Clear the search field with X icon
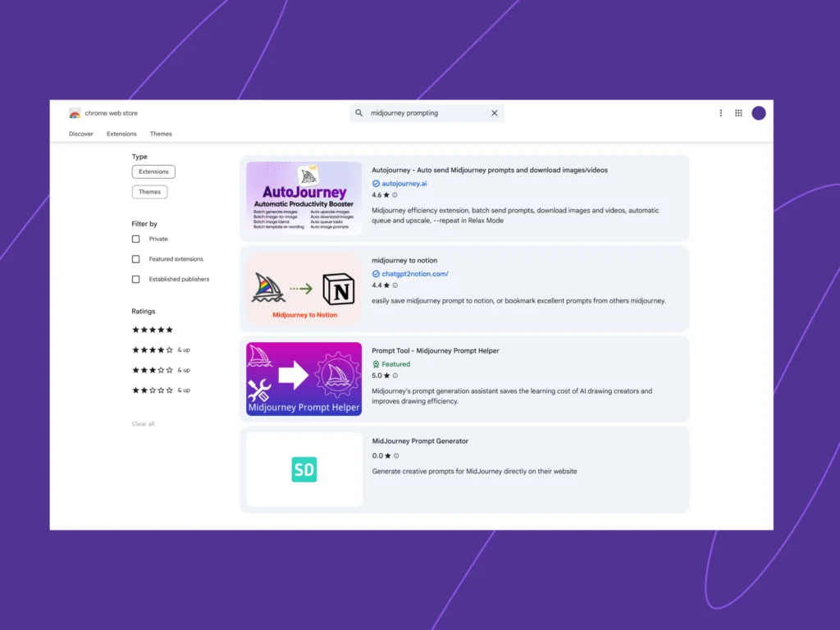 [495, 113]
